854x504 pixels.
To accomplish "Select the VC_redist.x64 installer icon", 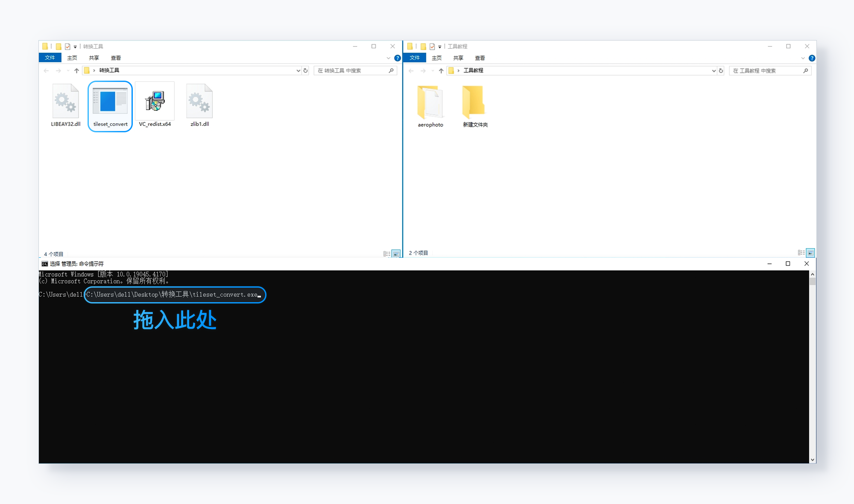I will point(155,101).
